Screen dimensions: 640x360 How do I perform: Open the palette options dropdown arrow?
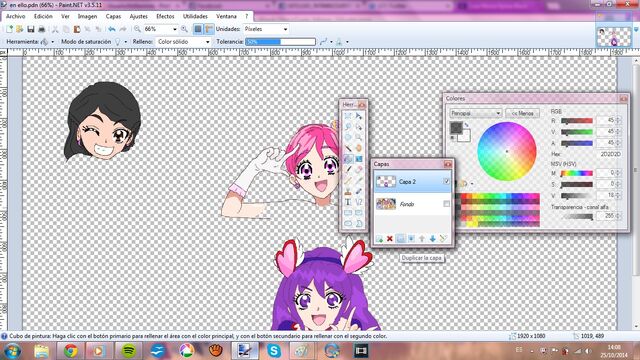point(472,184)
